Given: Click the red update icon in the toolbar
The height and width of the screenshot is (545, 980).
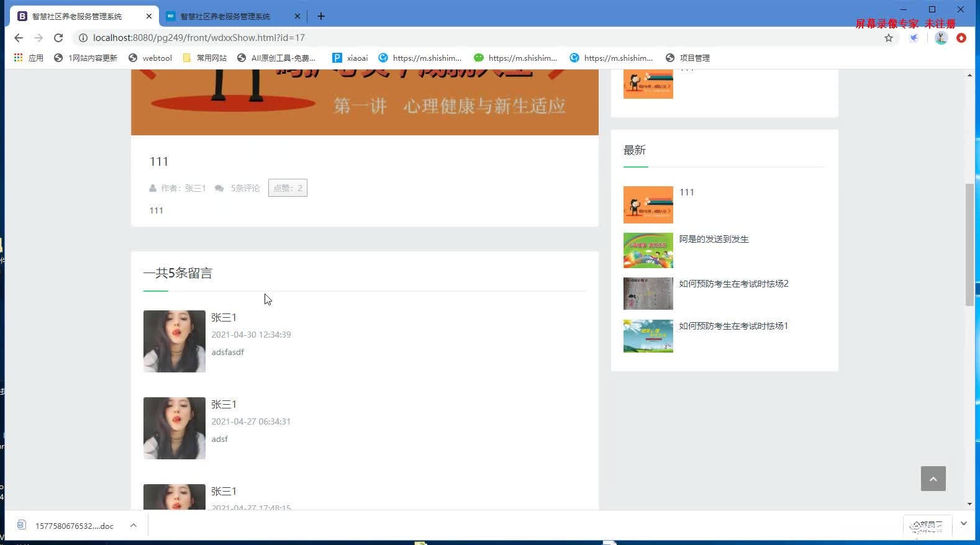Looking at the screenshot, I should click(x=961, y=38).
